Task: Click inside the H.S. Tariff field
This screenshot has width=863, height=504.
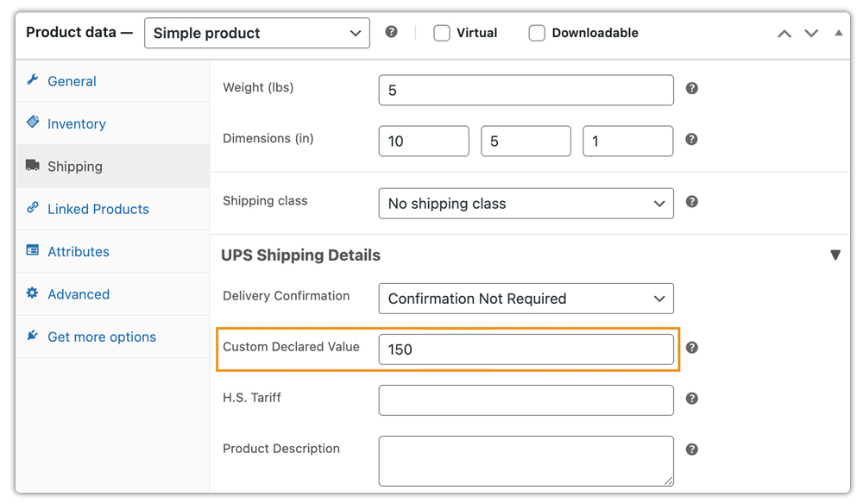Action: 526,400
